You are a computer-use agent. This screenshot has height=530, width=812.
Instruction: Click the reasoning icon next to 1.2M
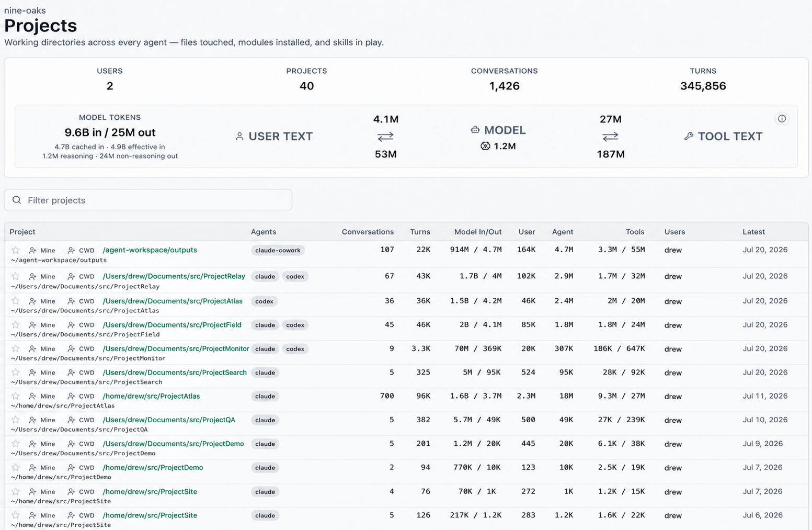point(485,146)
